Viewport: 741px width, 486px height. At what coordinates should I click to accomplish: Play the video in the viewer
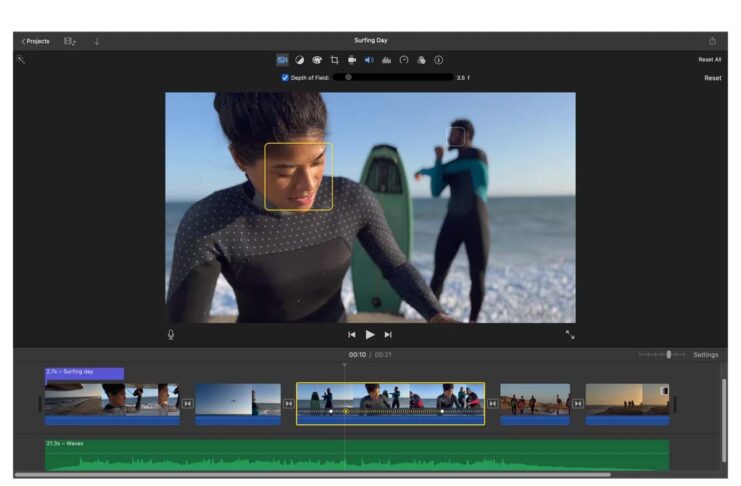tap(370, 335)
